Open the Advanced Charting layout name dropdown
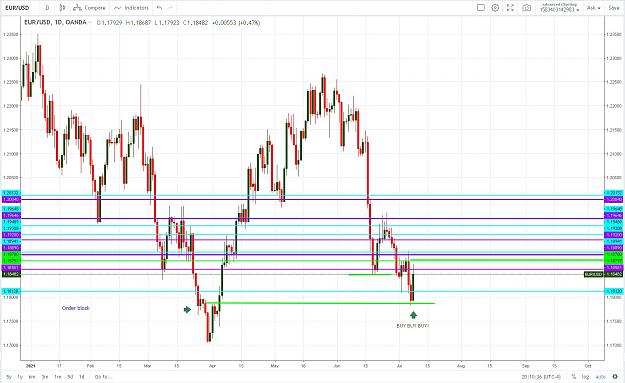Image resolution: width=625 pixels, height=383 pixels. [559, 8]
